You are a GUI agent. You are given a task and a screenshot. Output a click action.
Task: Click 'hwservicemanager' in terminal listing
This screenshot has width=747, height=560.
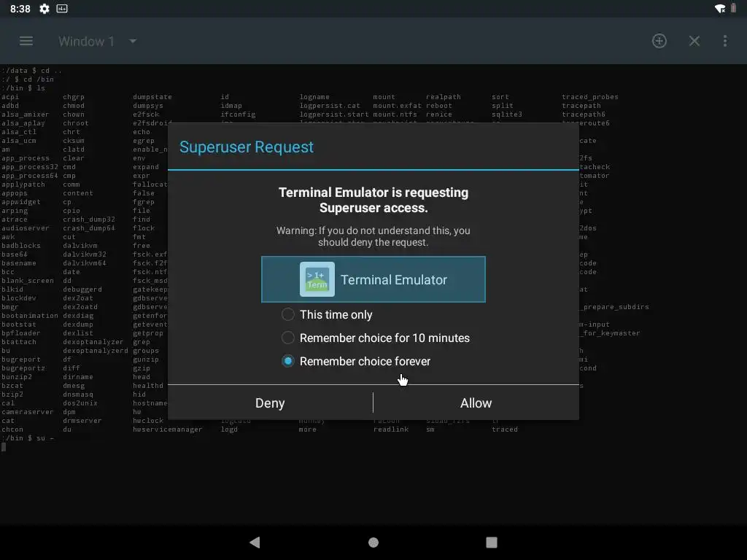tap(167, 429)
